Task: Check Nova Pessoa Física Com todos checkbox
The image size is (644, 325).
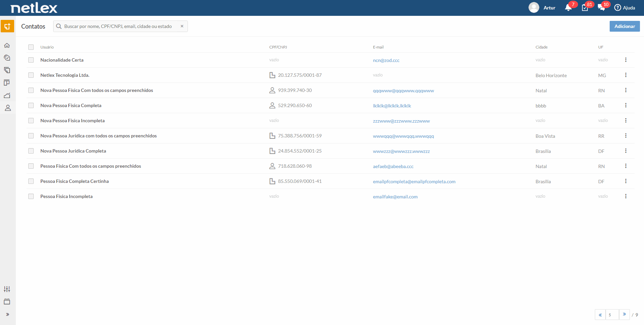Action: [31, 90]
